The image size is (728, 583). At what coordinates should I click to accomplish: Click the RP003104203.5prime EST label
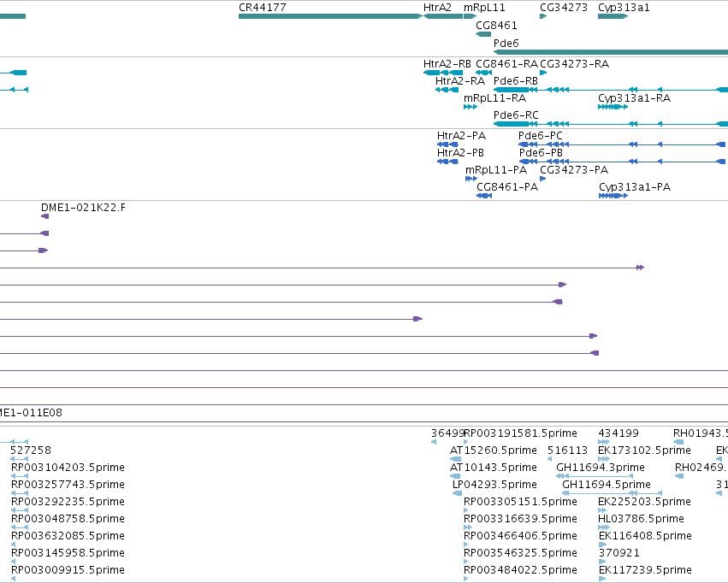coord(68,467)
